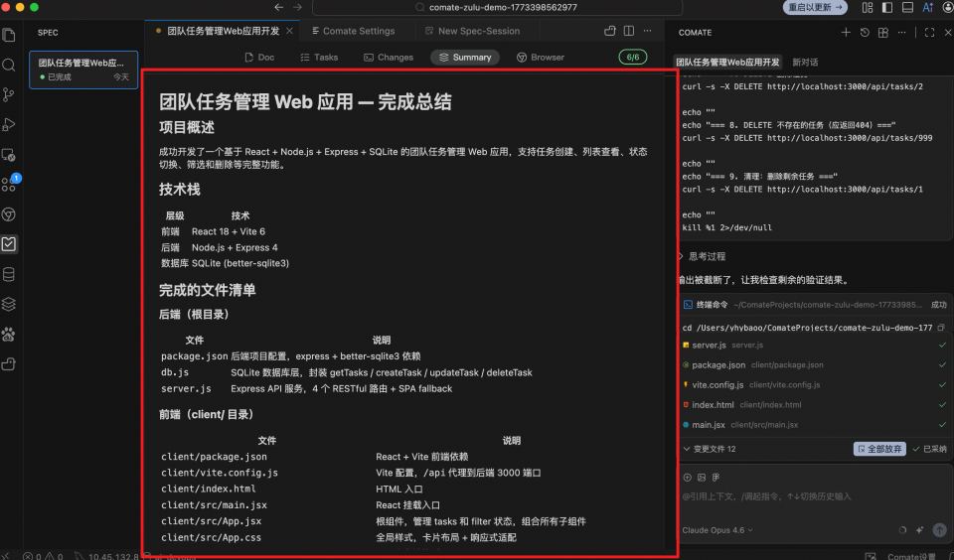Open the Claude Opus 4.6 model dropdown
The height and width of the screenshot is (560, 954).
717,530
